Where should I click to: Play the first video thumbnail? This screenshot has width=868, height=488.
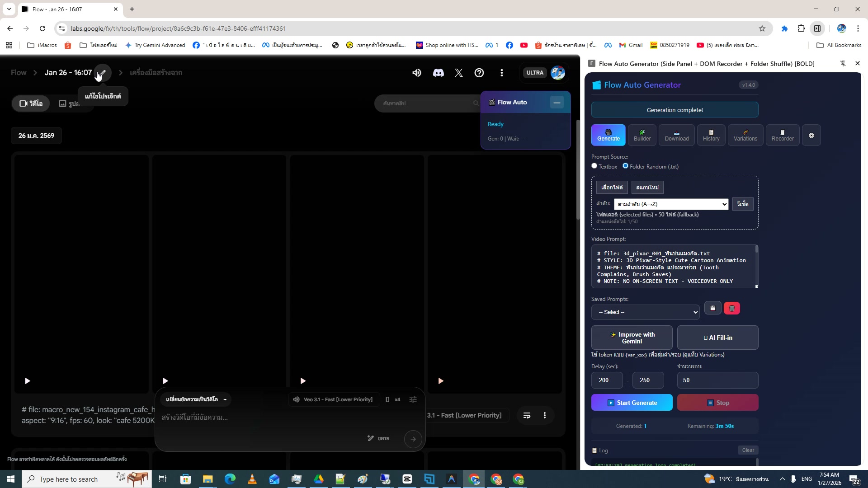(x=28, y=381)
